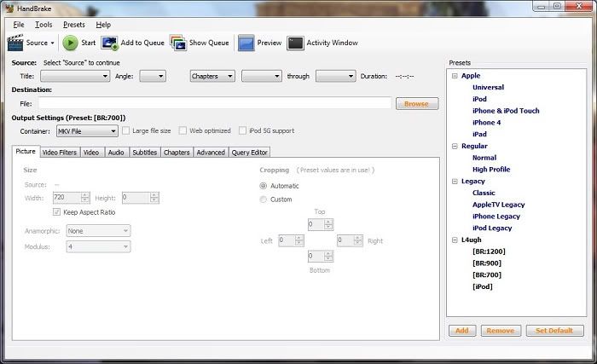Image resolution: width=597 pixels, height=364 pixels.
Task: Select the AppleTV Legacy preset
Action: (x=498, y=205)
